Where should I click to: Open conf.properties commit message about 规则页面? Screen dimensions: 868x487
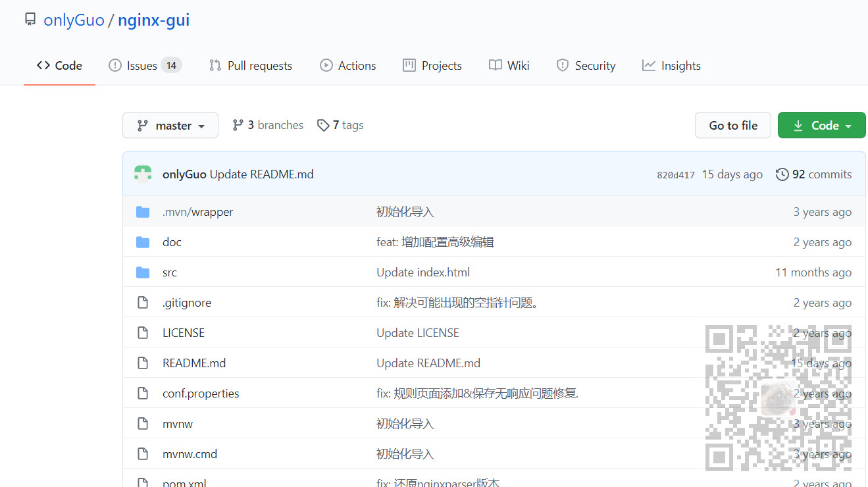pos(478,394)
